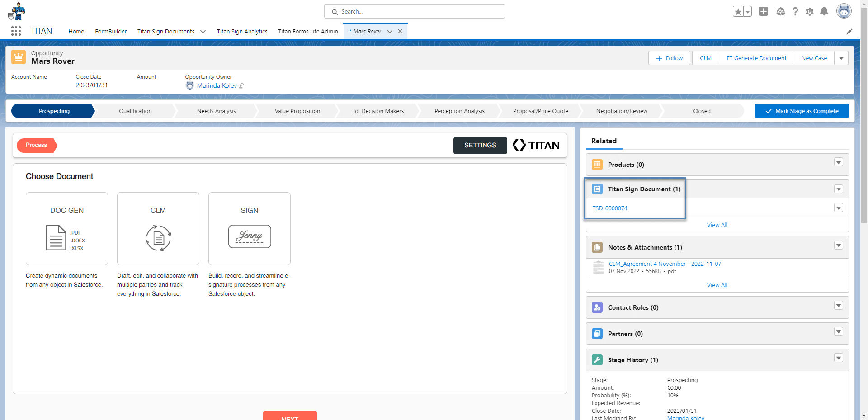
Task: Open the CLM_Agreement 4 November attachment link
Action: pos(665,264)
